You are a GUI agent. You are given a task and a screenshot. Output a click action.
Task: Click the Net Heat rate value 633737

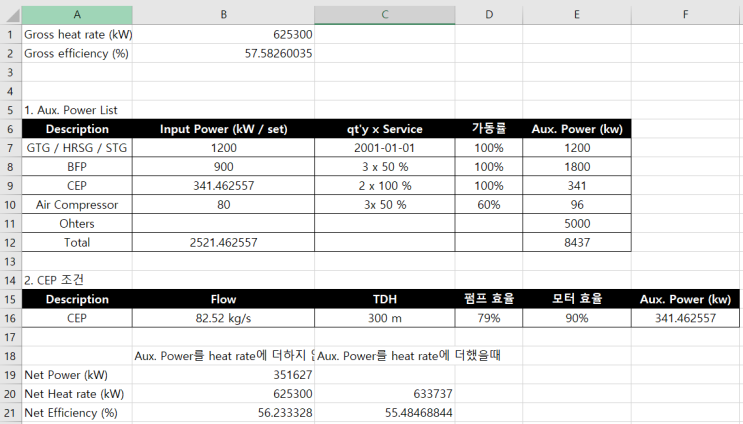[x=428, y=394]
